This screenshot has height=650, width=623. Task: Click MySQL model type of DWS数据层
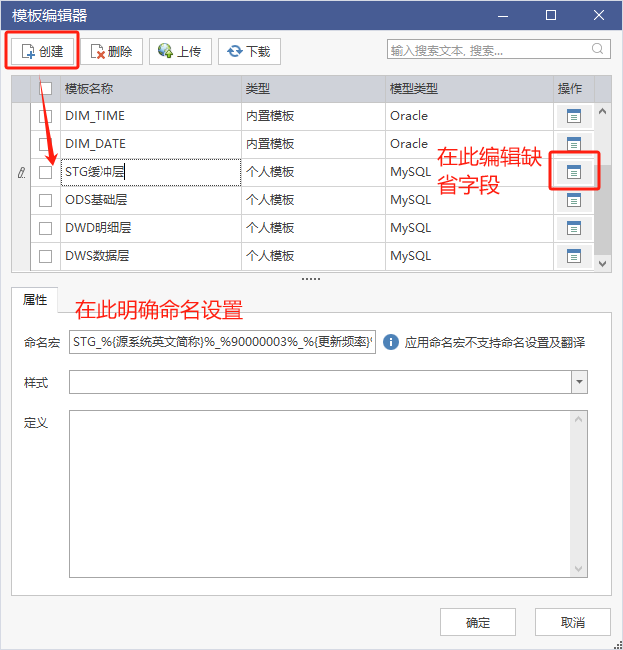pyautogui.click(x=469, y=256)
